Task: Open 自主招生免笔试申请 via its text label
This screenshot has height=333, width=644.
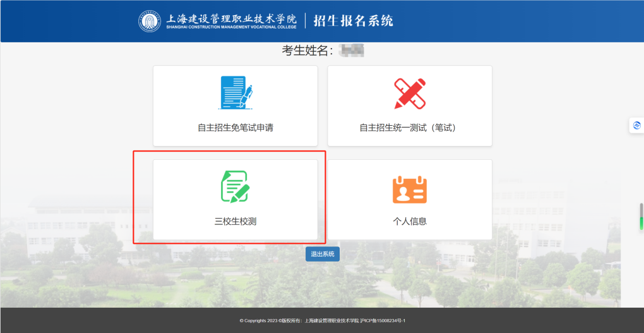Action: (236, 128)
